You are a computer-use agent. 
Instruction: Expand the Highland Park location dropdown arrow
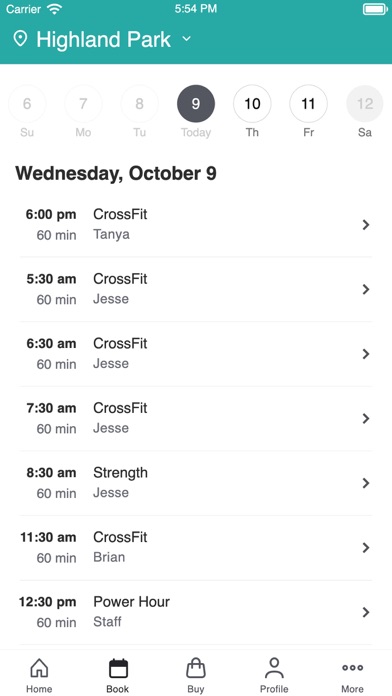[x=187, y=39]
